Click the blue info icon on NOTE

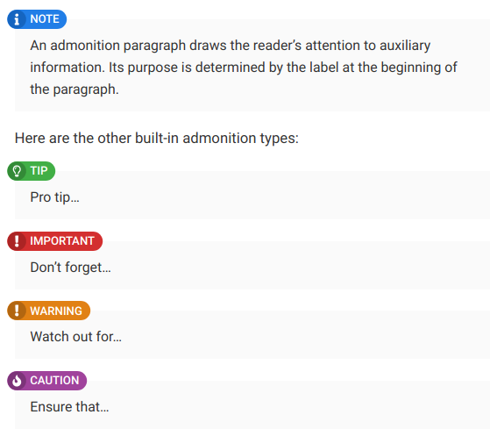[x=17, y=19]
